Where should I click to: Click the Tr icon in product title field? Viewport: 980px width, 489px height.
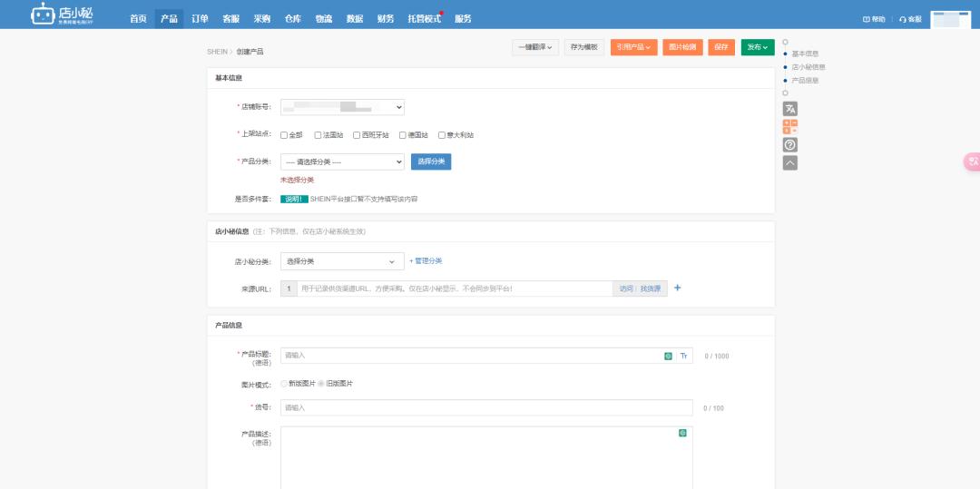684,356
